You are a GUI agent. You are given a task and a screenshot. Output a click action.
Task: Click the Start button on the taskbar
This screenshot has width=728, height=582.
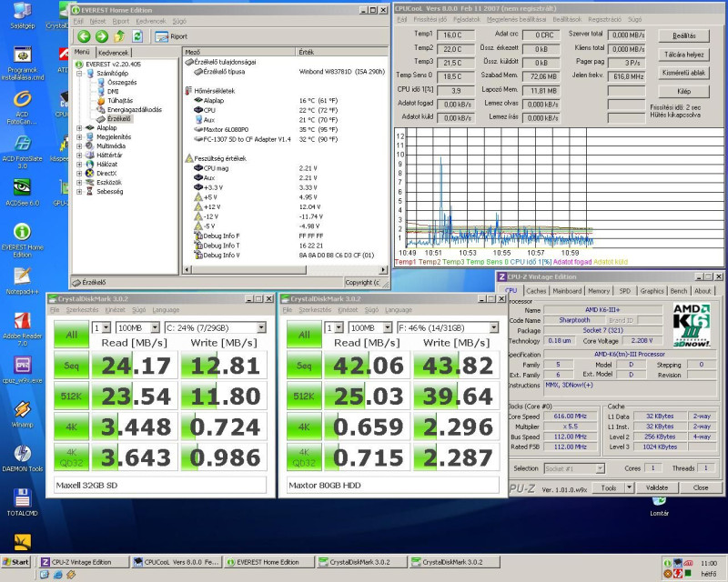click(16, 562)
